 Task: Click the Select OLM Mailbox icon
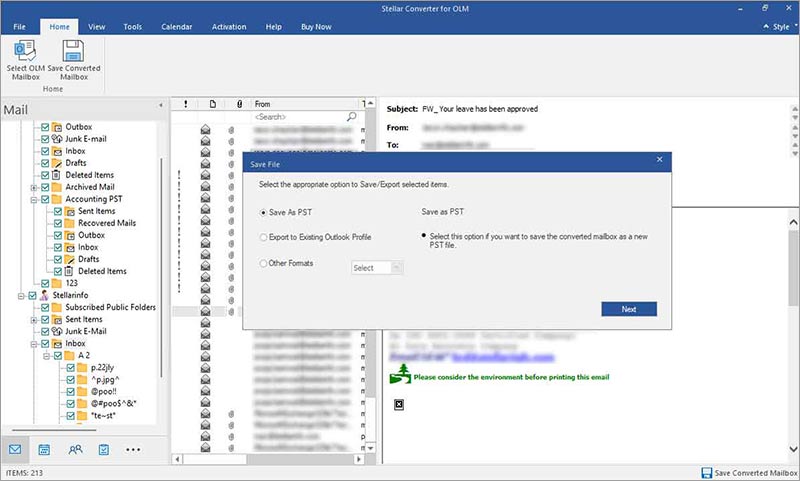pyautogui.click(x=25, y=50)
